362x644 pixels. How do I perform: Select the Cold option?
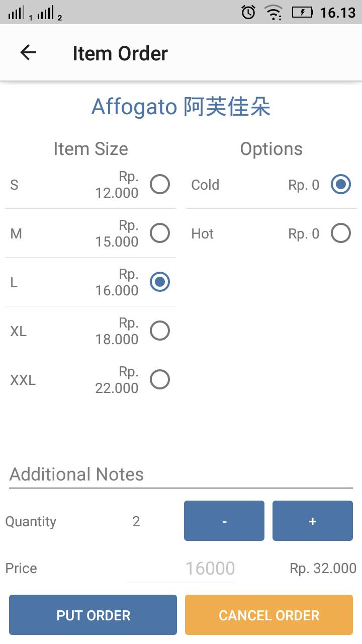[341, 184]
